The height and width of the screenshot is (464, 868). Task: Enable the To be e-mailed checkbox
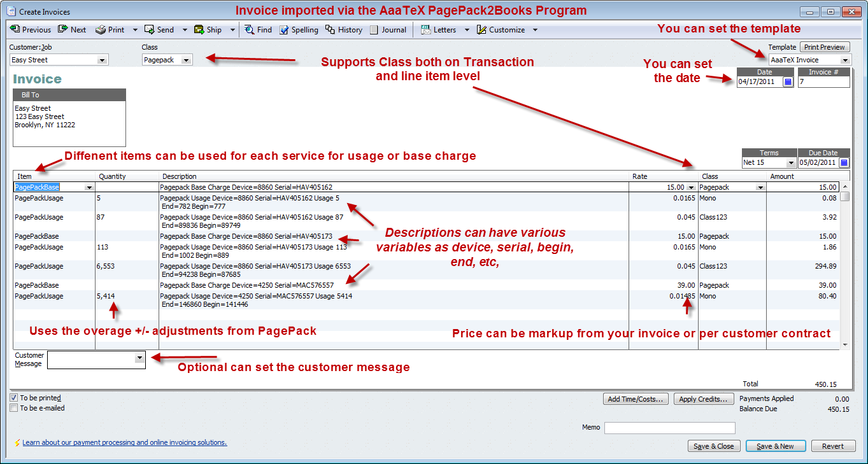pos(13,408)
